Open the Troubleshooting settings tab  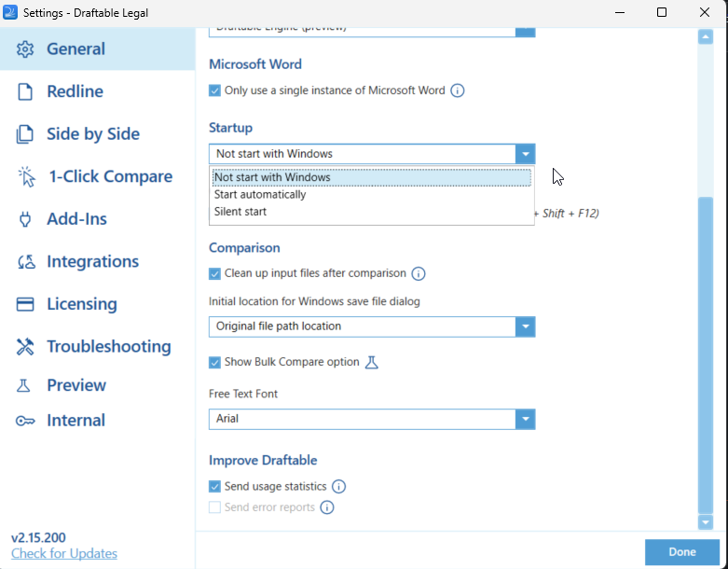coord(98,346)
